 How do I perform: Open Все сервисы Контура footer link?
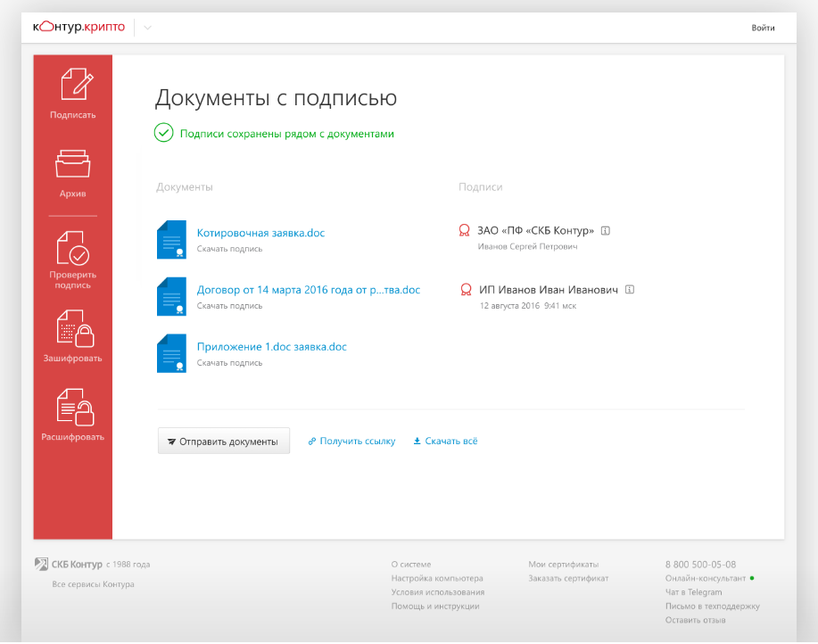(93, 584)
